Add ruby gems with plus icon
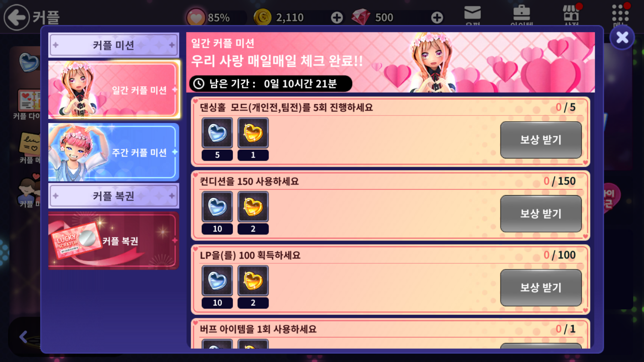The image size is (644, 362). click(437, 17)
